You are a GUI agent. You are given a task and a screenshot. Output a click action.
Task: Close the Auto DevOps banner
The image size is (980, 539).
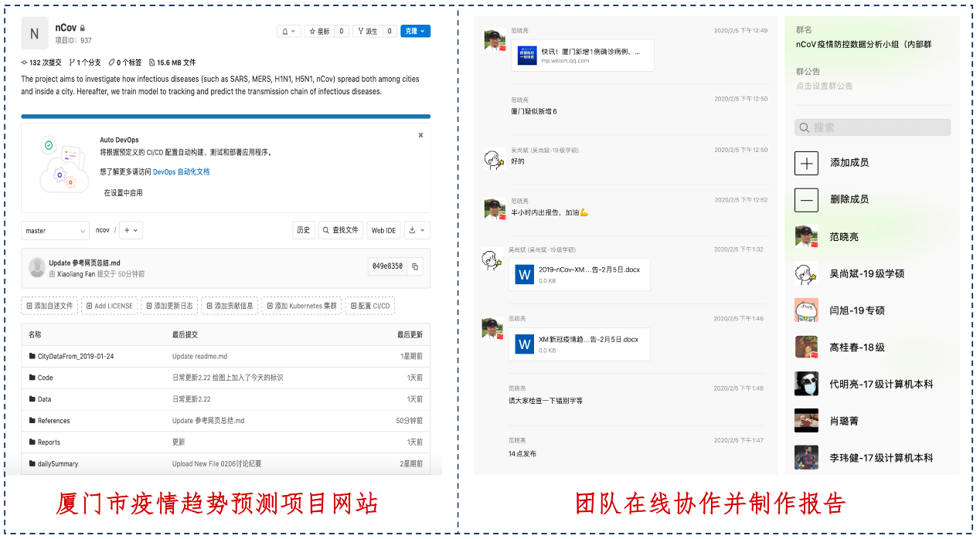click(420, 135)
